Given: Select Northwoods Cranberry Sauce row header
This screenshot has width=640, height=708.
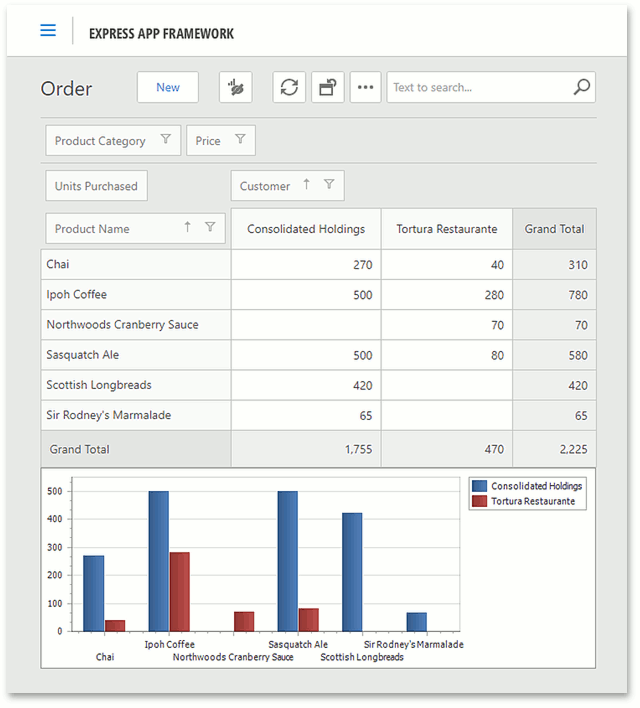Looking at the screenshot, I should 135,325.
